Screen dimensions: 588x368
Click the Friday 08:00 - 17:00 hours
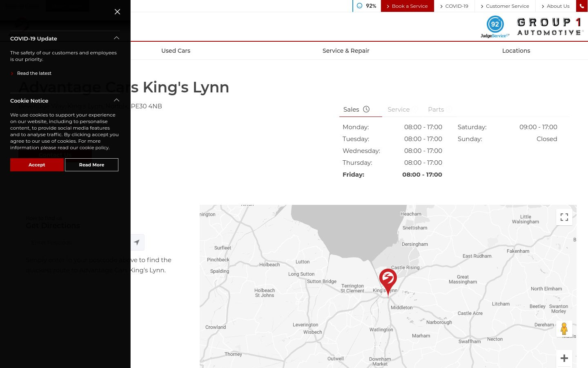coord(392,175)
